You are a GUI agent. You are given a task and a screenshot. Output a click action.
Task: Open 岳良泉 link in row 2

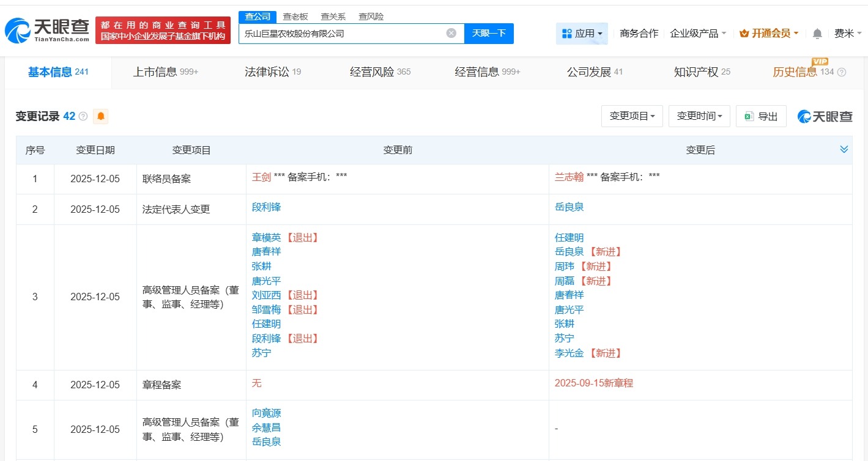point(569,207)
